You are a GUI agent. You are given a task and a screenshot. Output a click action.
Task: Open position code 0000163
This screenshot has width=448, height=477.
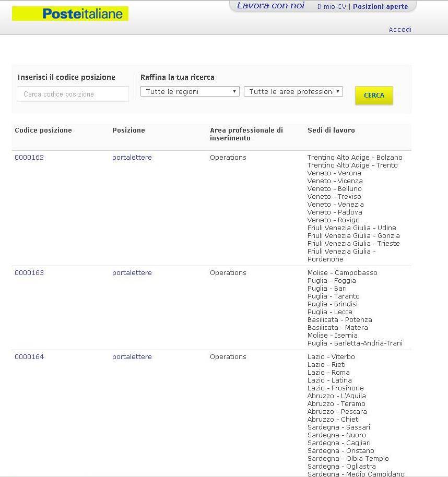pyautogui.click(x=29, y=273)
